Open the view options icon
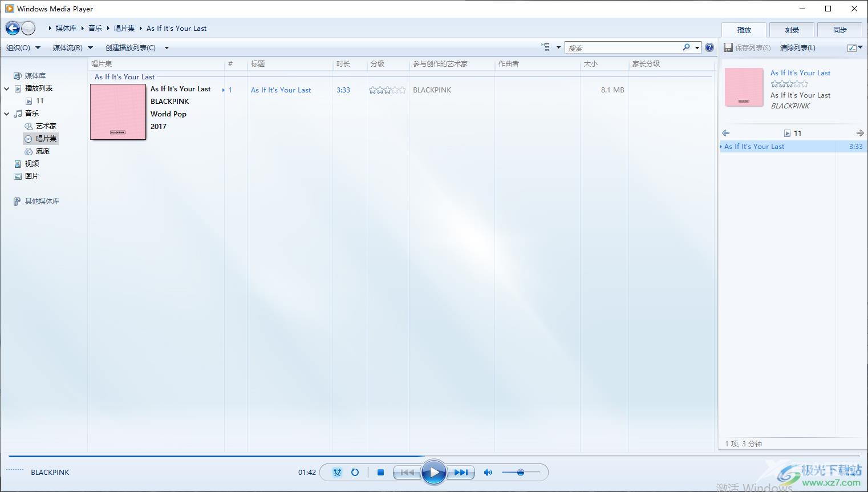The height and width of the screenshot is (492, 868). coord(546,47)
